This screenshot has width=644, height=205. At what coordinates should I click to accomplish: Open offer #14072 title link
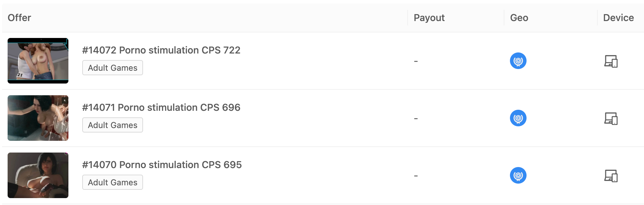[161, 50]
